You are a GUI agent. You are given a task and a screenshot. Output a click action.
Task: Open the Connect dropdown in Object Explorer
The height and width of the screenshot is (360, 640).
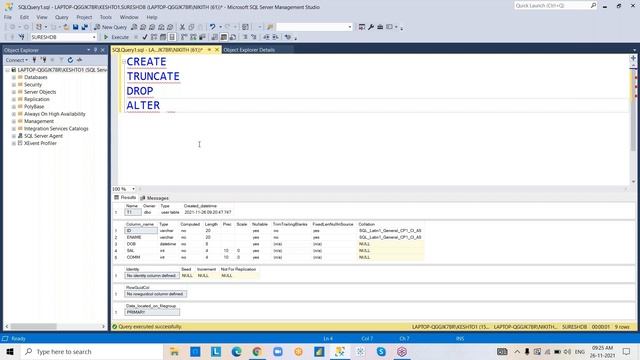pos(16,60)
